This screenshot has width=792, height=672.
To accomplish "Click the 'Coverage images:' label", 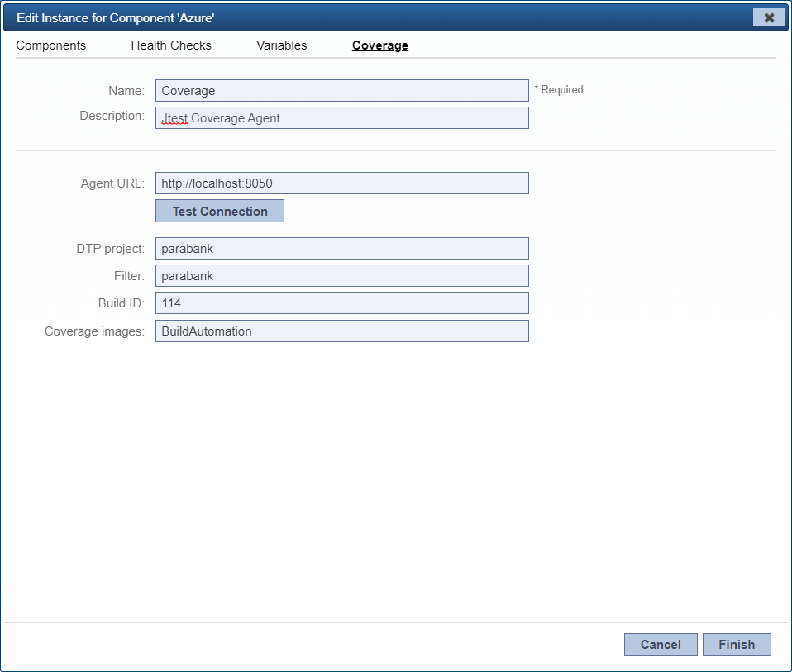I will click(94, 331).
